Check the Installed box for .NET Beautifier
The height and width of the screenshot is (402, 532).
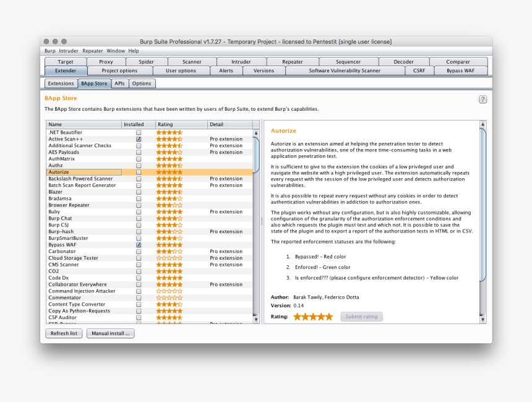[138, 132]
